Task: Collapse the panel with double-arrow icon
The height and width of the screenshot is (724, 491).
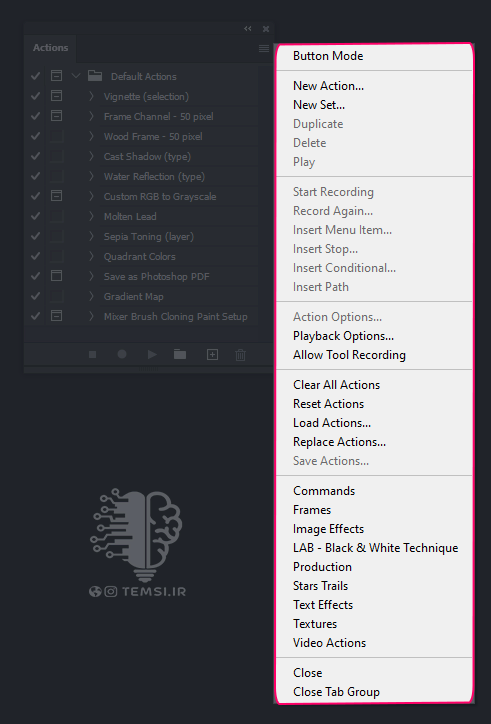Action: tap(248, 29)
